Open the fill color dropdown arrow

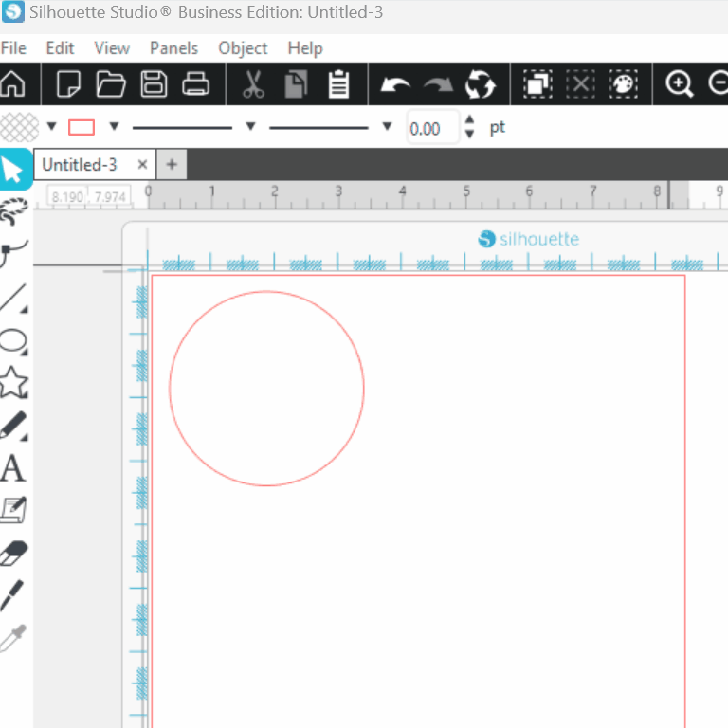pyautogui.click(x=51, y=126)
